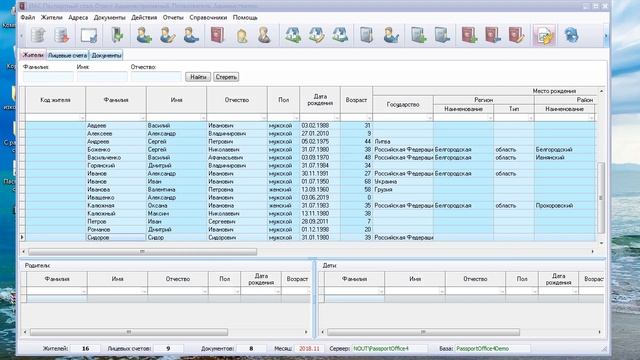Click the person with blue checkmark icon
The width and height of the screenshot is (640, 360).
tap(391, 36)
